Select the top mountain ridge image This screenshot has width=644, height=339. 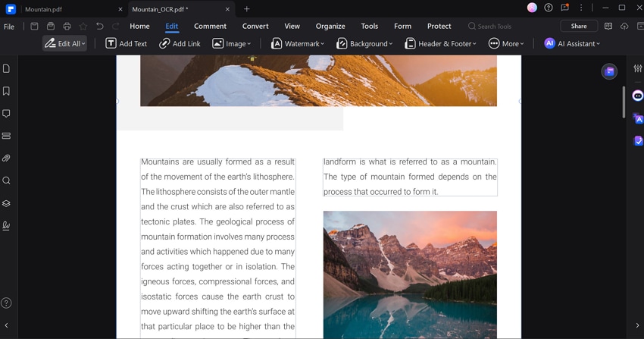coord(318,80)
